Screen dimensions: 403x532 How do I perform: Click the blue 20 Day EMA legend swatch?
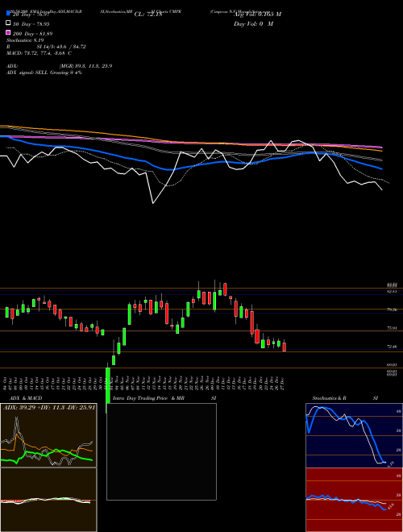pos(8,14)
